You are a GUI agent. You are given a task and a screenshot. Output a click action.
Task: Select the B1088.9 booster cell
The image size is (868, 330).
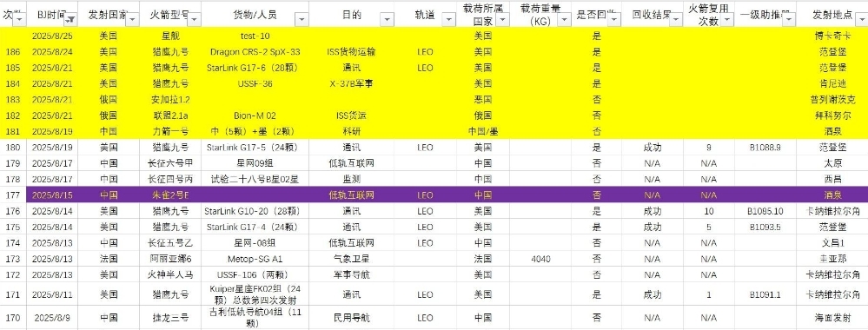[765, 148]
